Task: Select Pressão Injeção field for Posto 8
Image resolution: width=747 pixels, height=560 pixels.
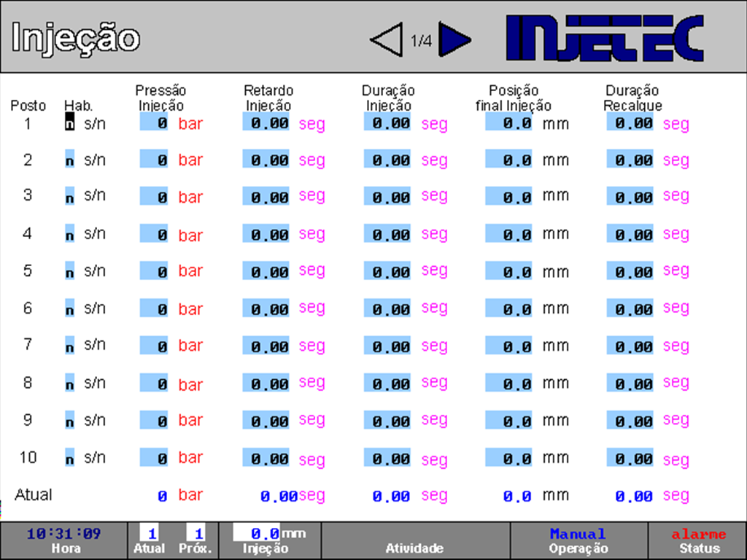Action: 154,384
